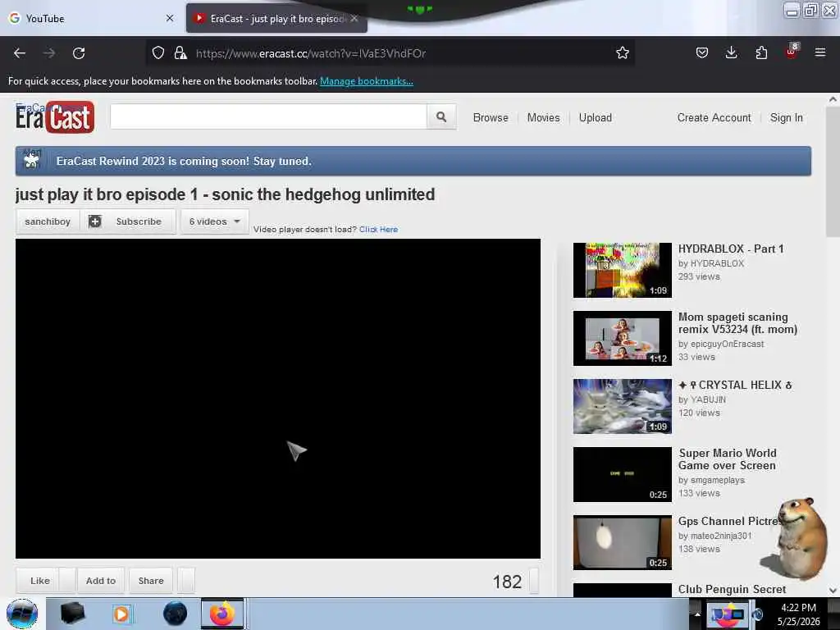The height and width of the screenshot is (630, 840).
Task: Click Here link for video player
Action: tap(378, 230)
